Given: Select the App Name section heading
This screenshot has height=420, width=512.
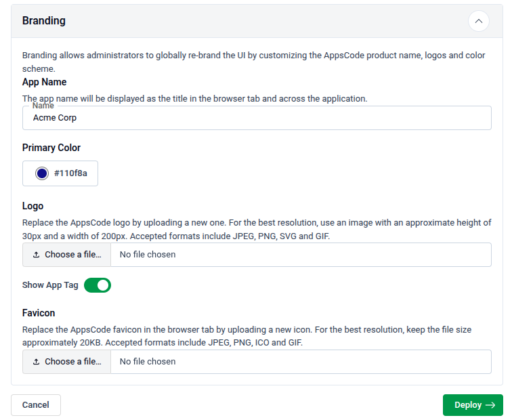Looking at the screenshot, I should point(44,82).
